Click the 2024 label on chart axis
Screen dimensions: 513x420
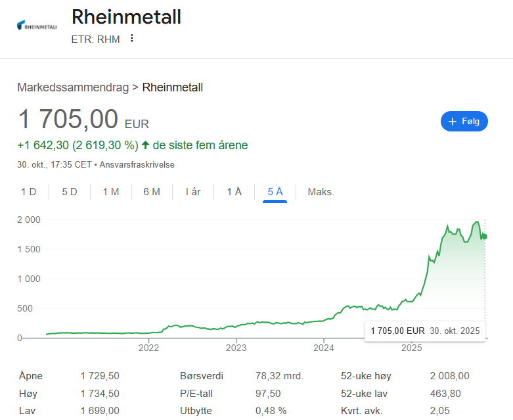(324, 348)
